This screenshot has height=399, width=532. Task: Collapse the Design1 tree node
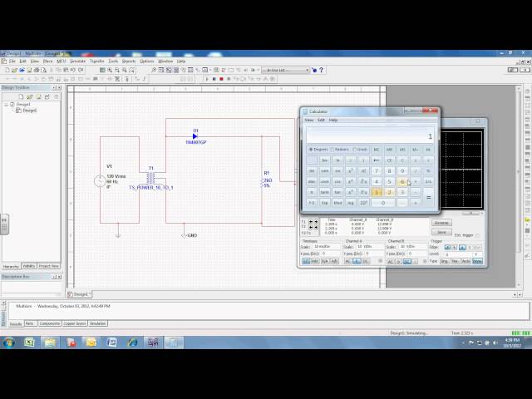click(x=6, y=105)
